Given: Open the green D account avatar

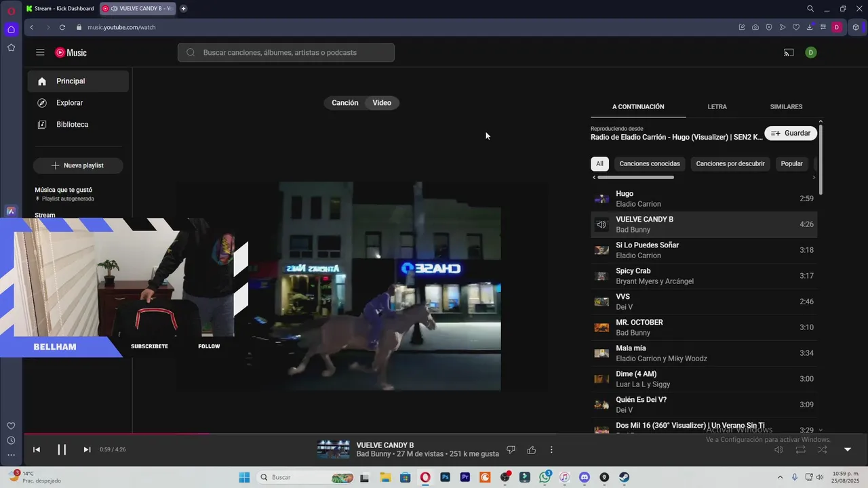Looking at the screenshot, I should [810, 52].
